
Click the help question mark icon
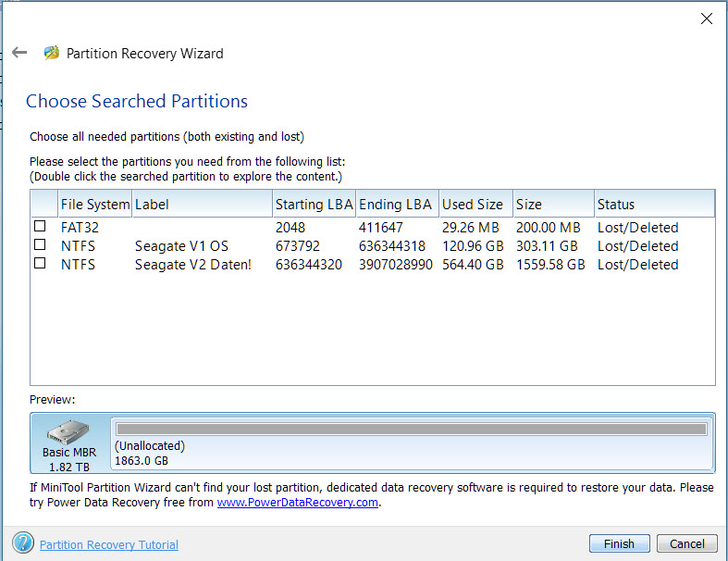(x=23, y=542)
